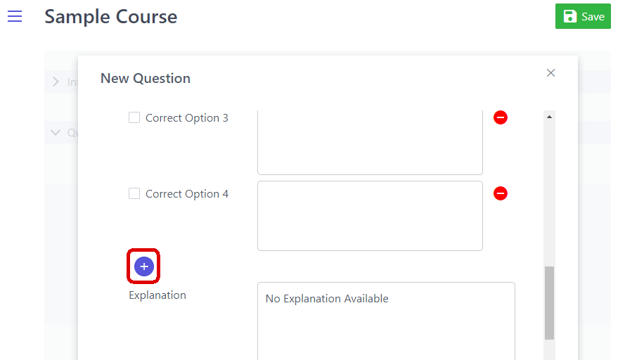
Task: Click the green Save button
Action: (583, 16)
